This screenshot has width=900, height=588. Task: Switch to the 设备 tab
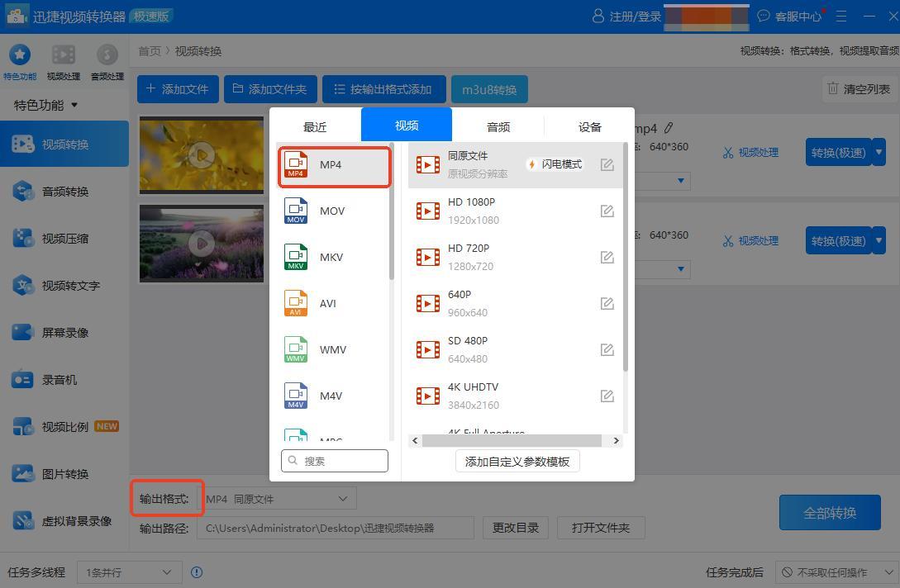coord(589,126)
